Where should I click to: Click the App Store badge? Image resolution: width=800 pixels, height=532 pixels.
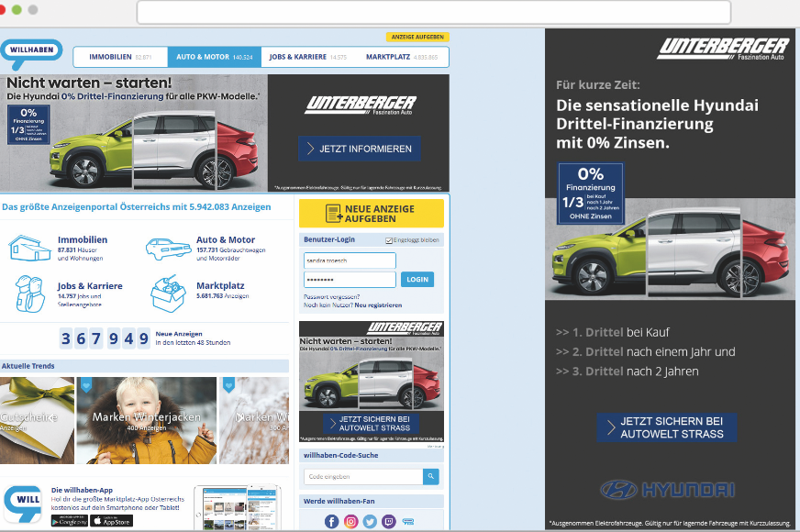pos(111,521)
